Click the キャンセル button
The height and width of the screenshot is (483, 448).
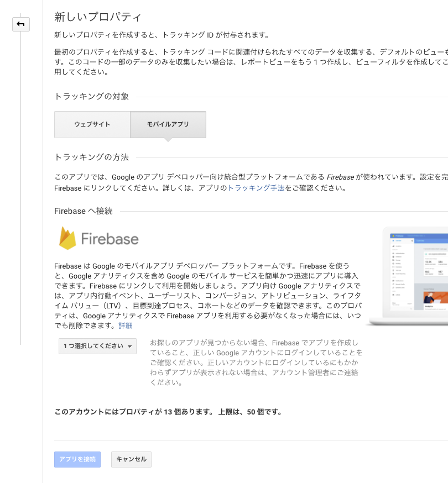(131, 459)
